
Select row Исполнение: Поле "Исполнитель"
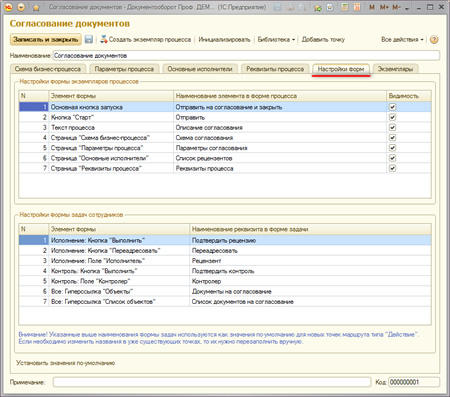[225, 261]
